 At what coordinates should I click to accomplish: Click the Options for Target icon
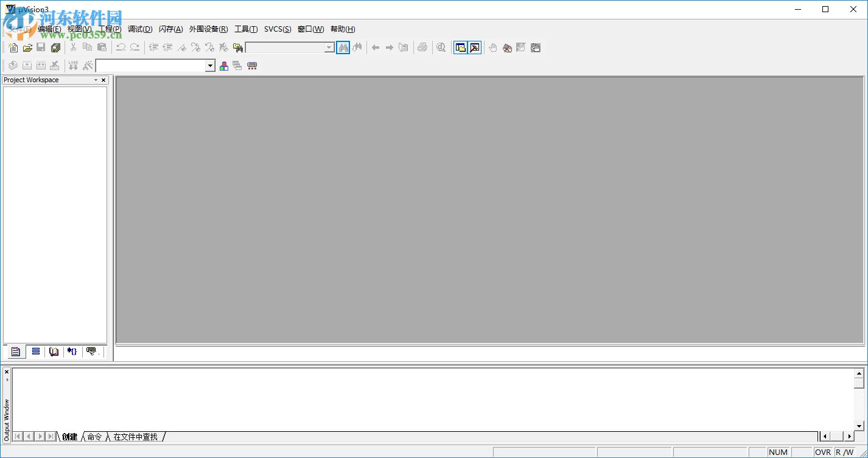[88, 66]
